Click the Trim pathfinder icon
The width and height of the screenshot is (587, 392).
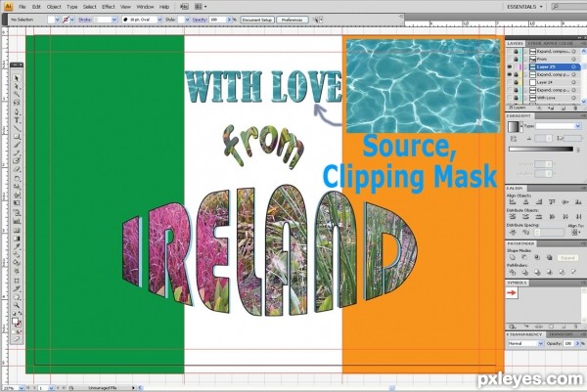pos(524,272)
